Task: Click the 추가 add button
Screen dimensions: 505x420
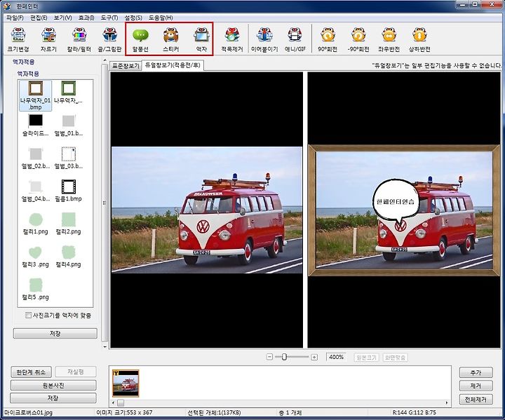Action: pyautogui.click(x=476, y=372)
